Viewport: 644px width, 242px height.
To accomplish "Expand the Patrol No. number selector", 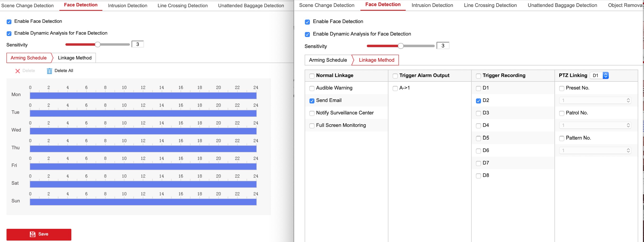I will pyautogui.click(x=595, y=125).
